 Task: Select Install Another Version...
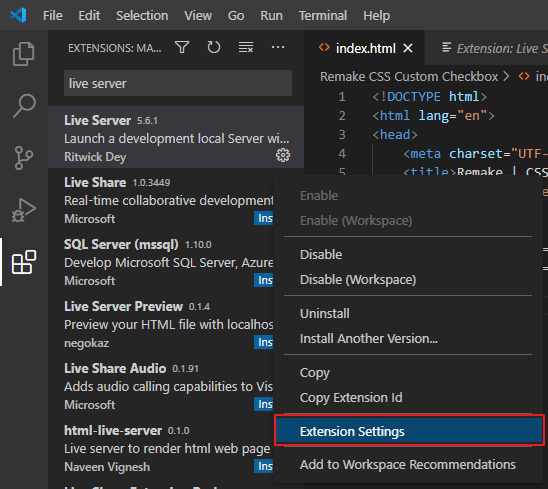click(408, 338)
